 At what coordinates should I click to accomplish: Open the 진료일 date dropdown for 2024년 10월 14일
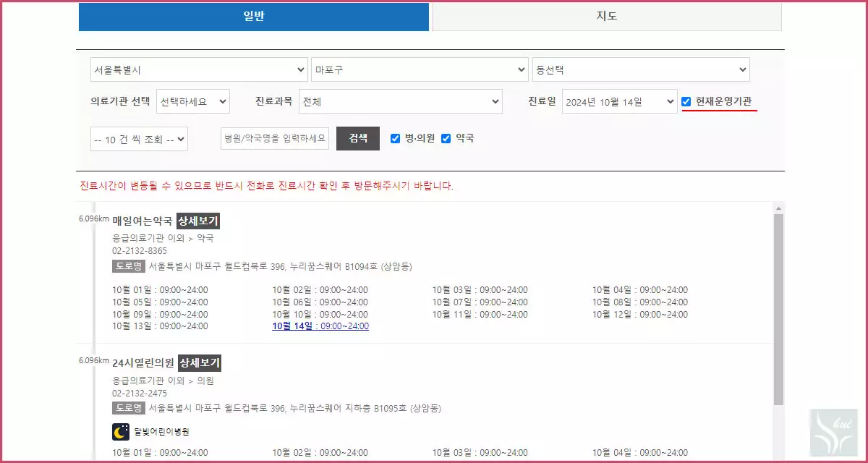coord(619,101)
